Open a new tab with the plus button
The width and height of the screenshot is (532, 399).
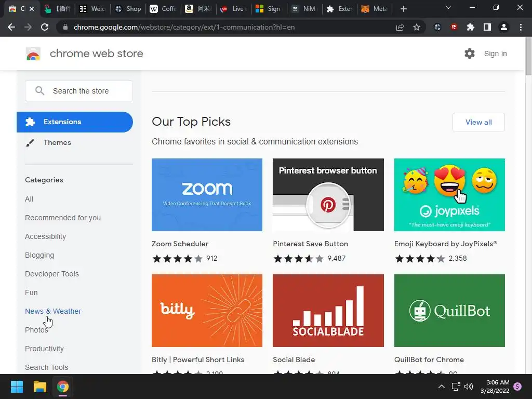tap(403, 9)
